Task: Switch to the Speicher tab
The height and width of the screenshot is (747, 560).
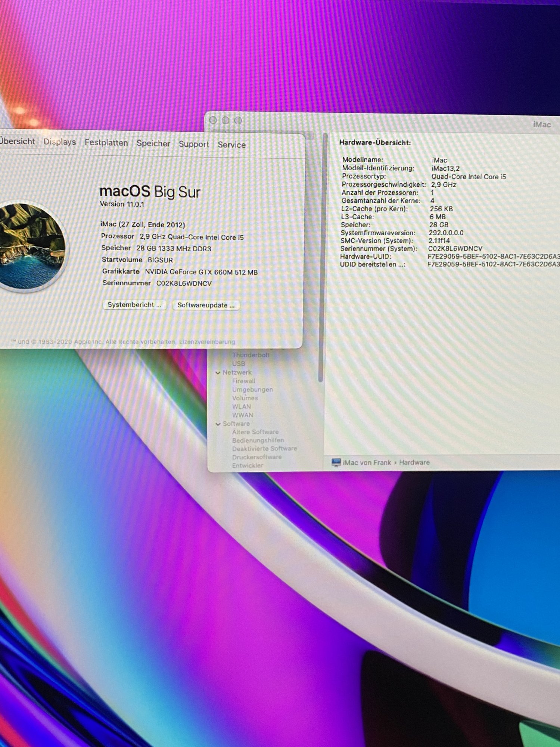Action: [x=153, y=143]
